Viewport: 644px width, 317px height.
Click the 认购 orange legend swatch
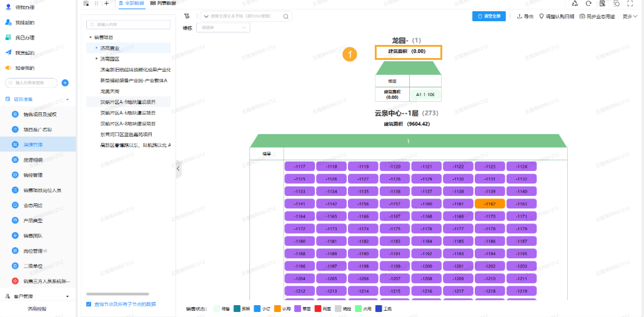click(277, 309)
